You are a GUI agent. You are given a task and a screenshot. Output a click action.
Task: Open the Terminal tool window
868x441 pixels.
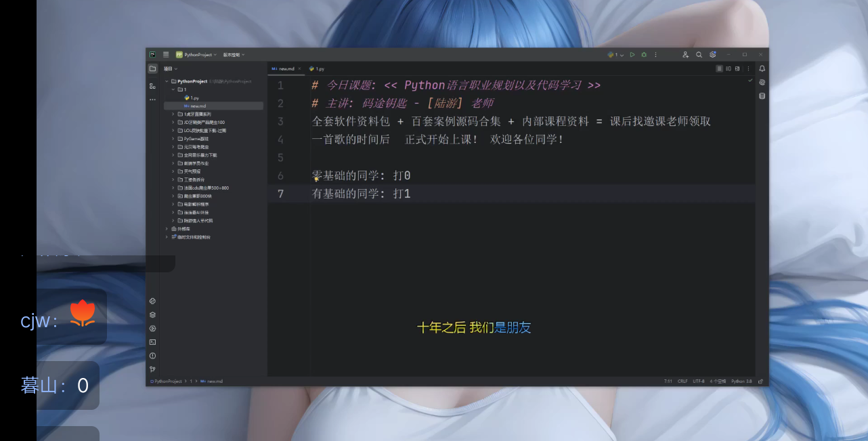click(152, 342)
